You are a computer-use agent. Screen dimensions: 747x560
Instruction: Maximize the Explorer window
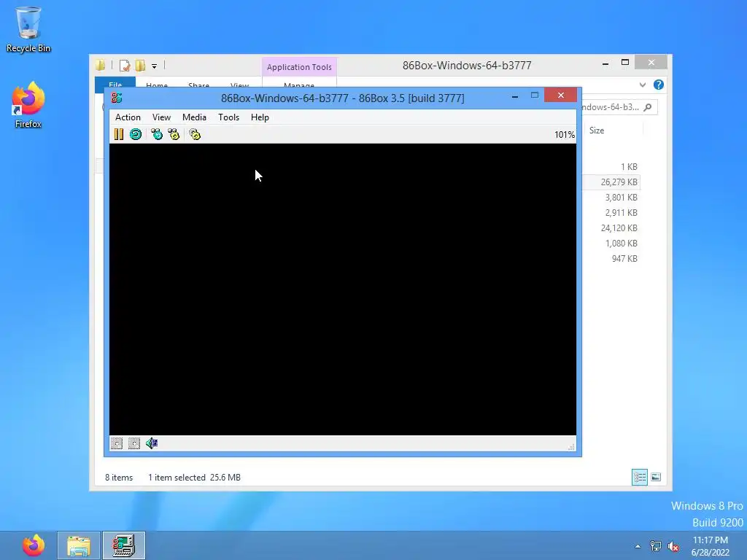click(x=625, y=63)
